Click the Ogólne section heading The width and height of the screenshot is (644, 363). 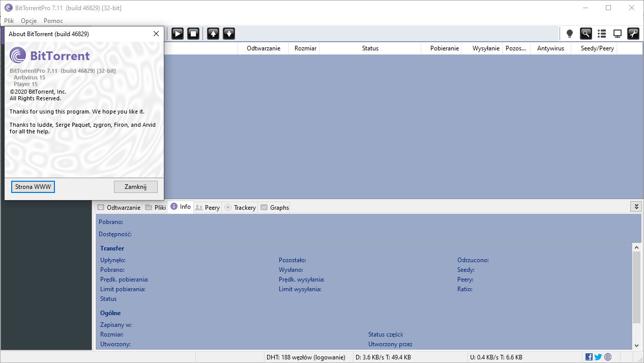tap(110, 313)
